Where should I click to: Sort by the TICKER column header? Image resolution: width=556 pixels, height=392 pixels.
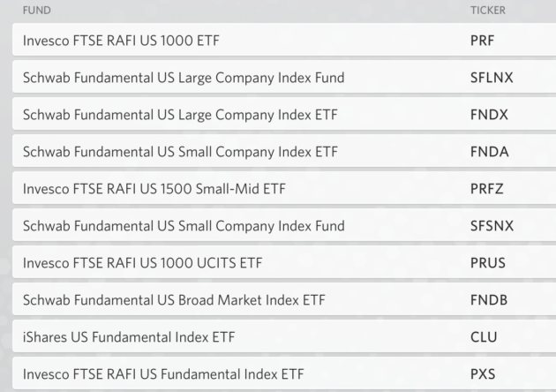tap(488, 11)
